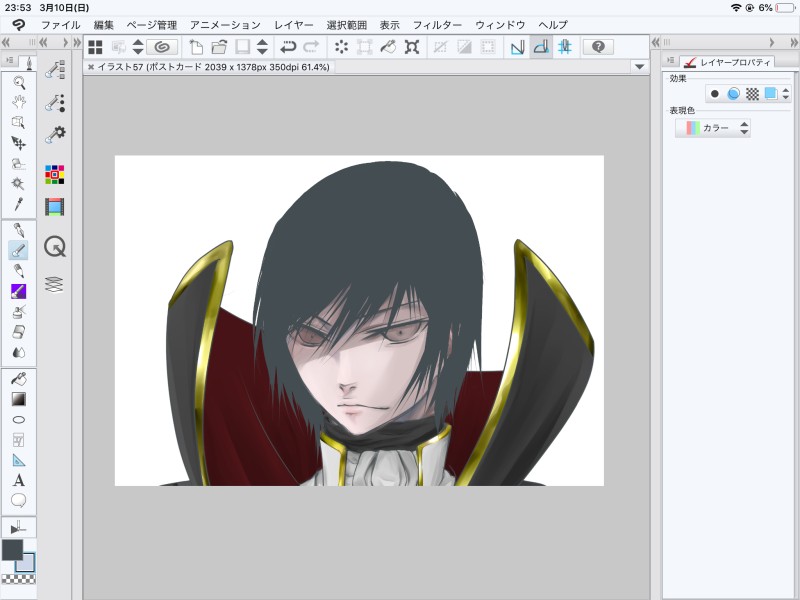Click the Save icon in command bar

(x=242, y=47)
